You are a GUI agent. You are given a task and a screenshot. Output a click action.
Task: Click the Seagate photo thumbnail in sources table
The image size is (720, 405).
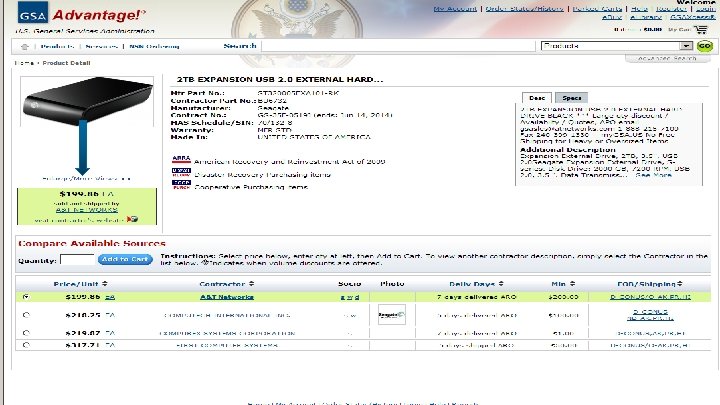point(392,315)
